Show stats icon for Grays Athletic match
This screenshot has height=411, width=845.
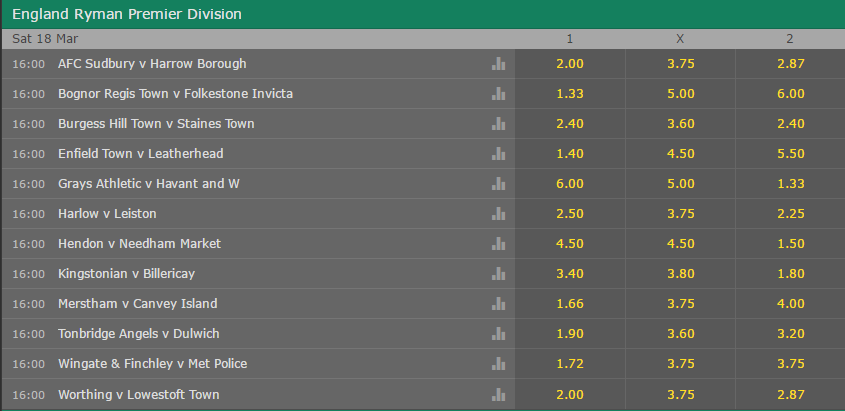(498, 184)
